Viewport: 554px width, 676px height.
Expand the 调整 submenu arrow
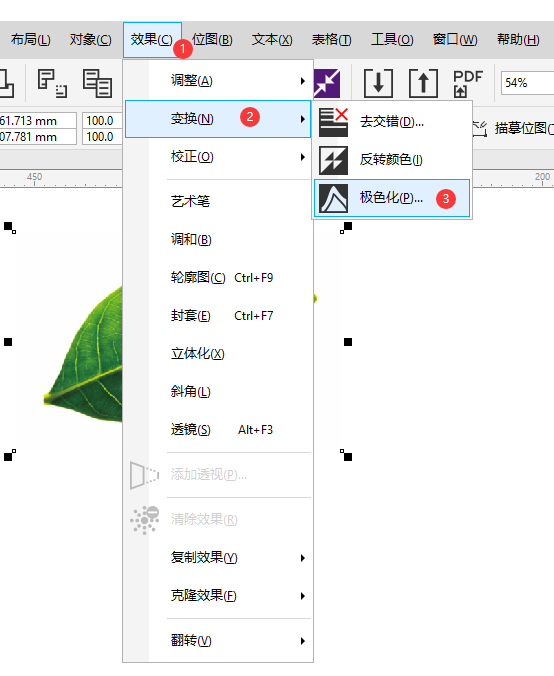[x=303, y=81]
